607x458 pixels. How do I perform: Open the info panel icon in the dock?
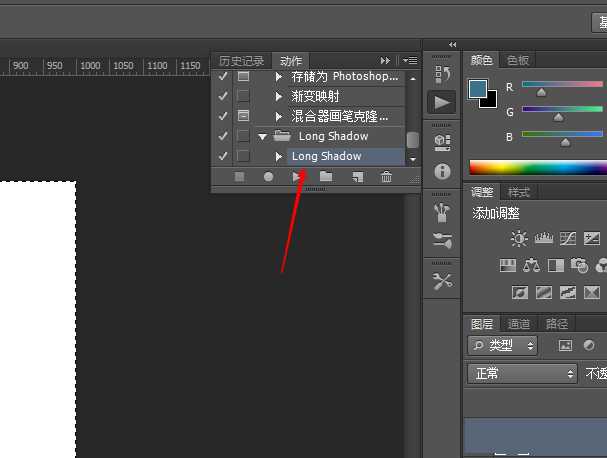tap(442, 172)
